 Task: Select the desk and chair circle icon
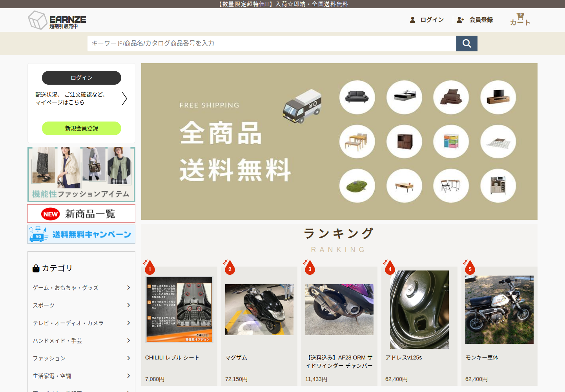click(x=451, y=186)
